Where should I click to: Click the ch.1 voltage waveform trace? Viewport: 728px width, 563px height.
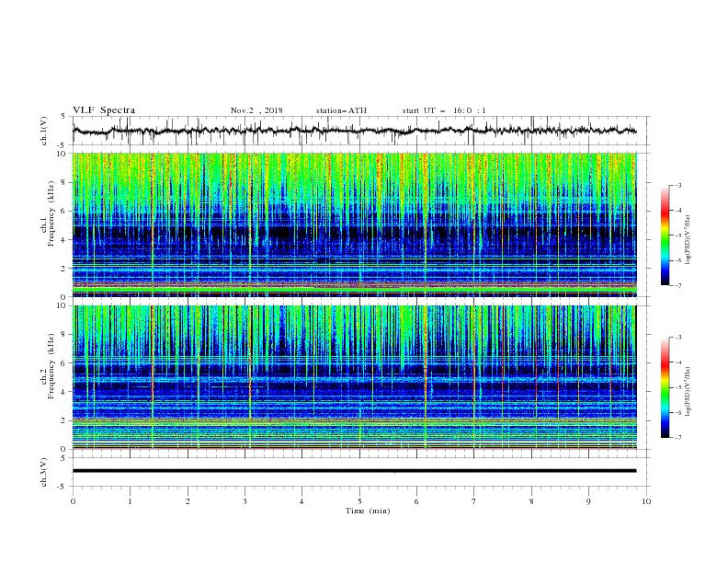[x=354, y=131]
